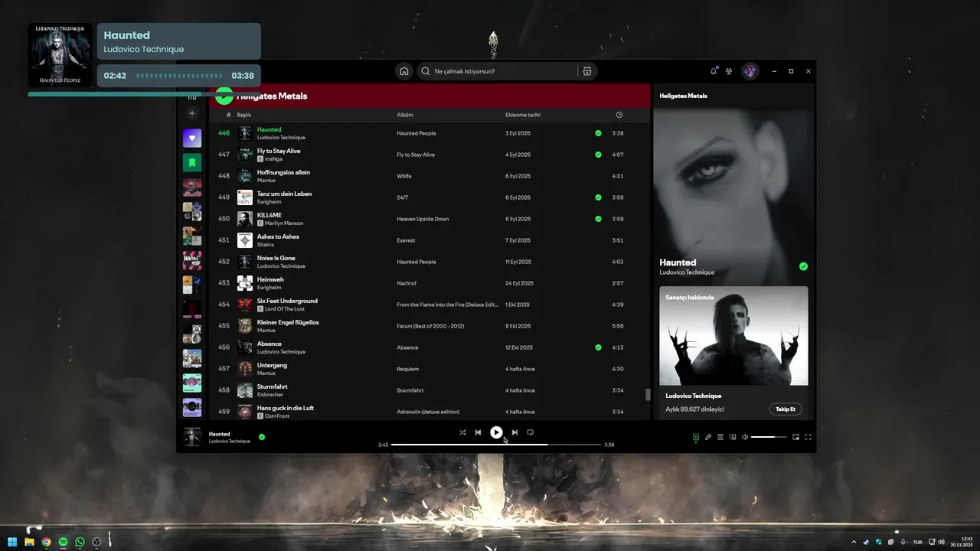Open the green bookmark episodes tile

(x=192, y=163)
